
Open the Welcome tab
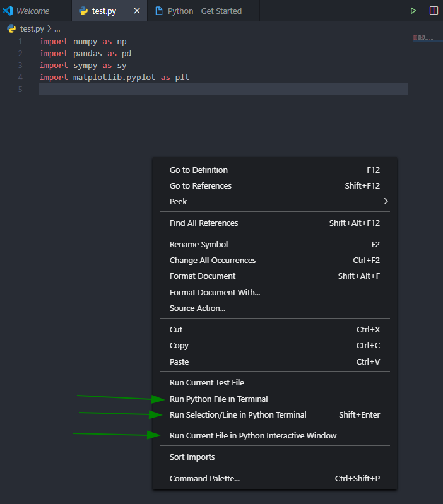pos(32,11)
